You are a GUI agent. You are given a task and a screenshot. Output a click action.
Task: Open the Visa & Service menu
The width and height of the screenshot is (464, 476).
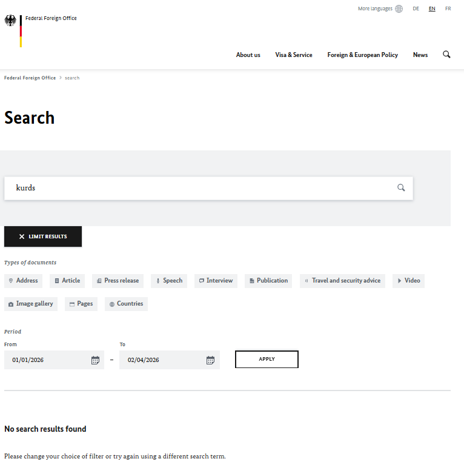point(294,55)
